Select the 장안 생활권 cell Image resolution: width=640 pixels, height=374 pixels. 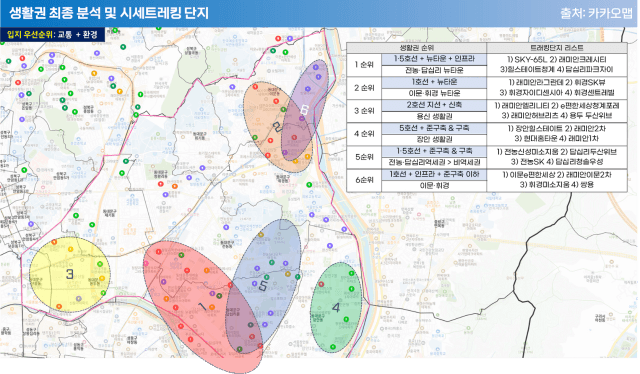click(x=434, y=139)
